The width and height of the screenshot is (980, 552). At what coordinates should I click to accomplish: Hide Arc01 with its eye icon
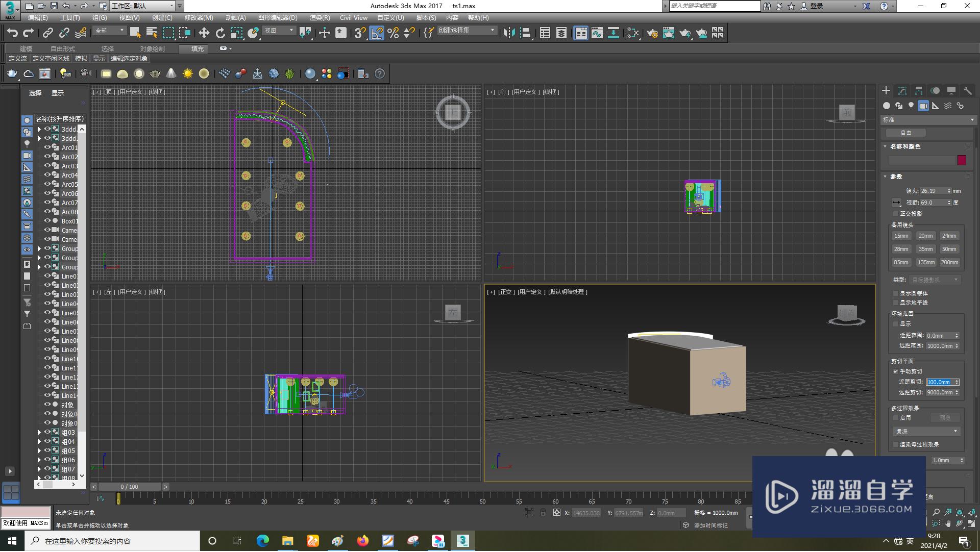click(47, 147)
